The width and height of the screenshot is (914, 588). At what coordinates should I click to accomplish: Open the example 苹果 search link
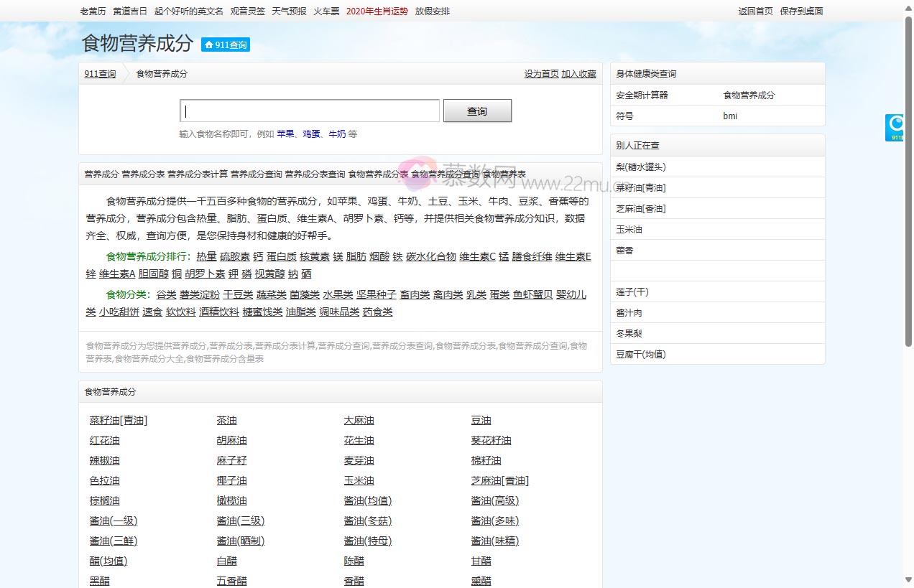tap(285, 134)
